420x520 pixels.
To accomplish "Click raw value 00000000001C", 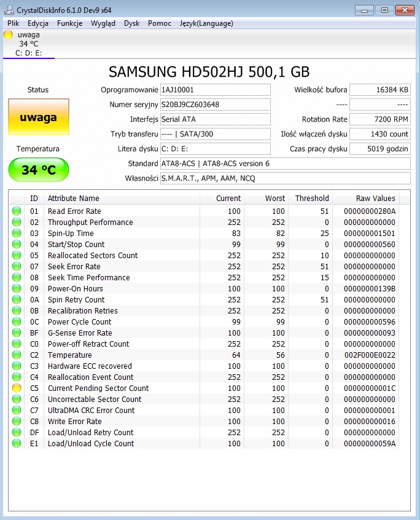I will (370, 388).
